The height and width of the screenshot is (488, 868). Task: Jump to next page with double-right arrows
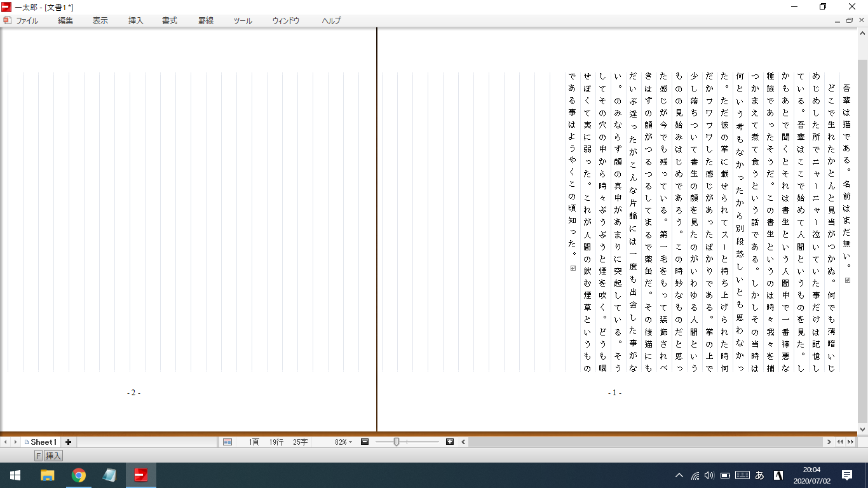[x=851, y=442]
